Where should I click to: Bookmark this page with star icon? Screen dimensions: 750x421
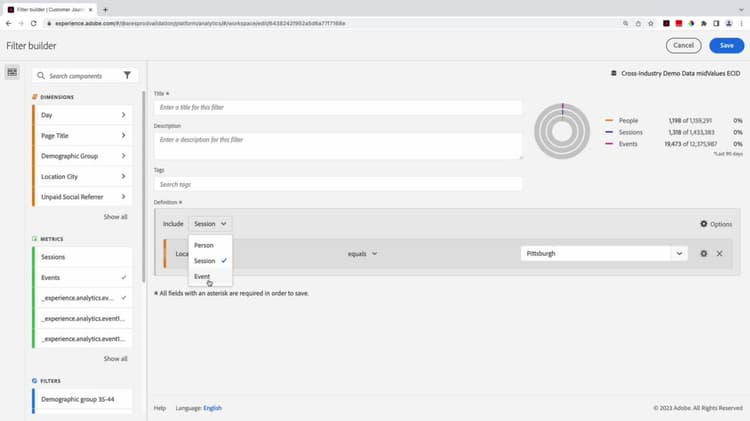tap(651, 23)
